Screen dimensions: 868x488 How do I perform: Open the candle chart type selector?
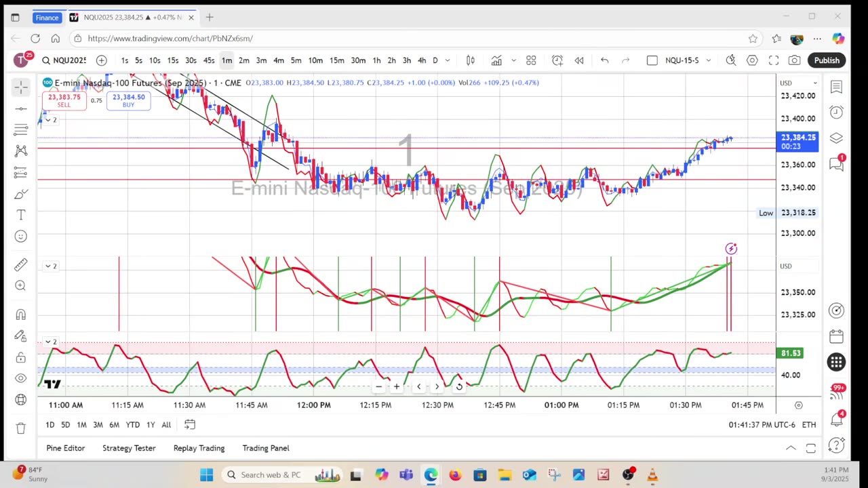(x=470, y=60)
